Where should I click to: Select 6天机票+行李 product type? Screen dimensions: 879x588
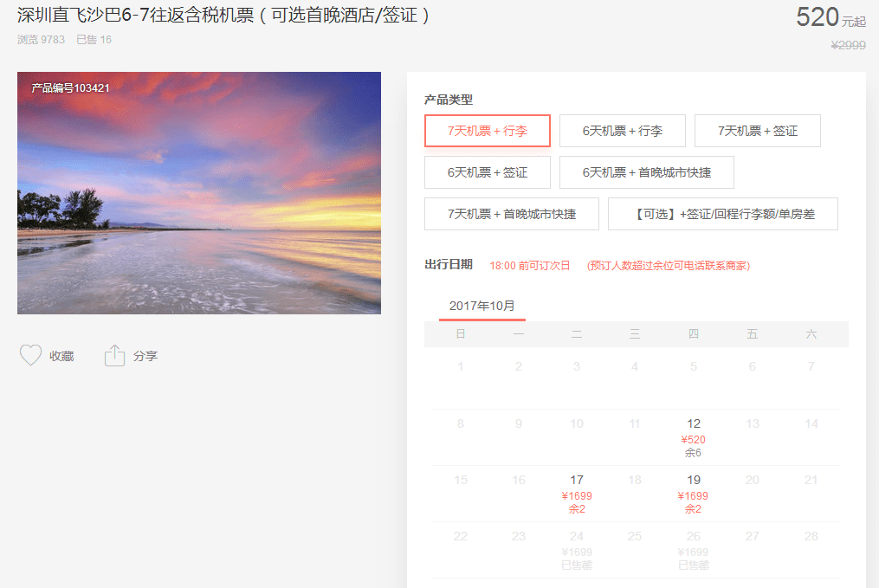click(623, 131)
